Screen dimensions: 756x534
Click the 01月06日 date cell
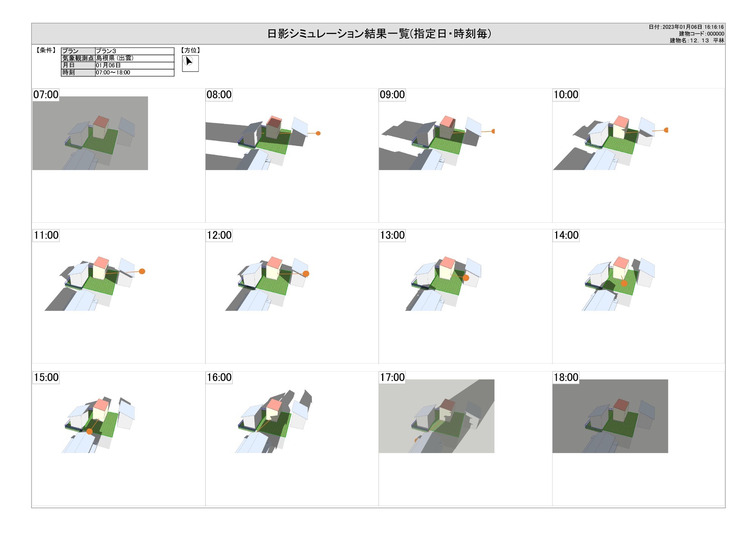135,65
